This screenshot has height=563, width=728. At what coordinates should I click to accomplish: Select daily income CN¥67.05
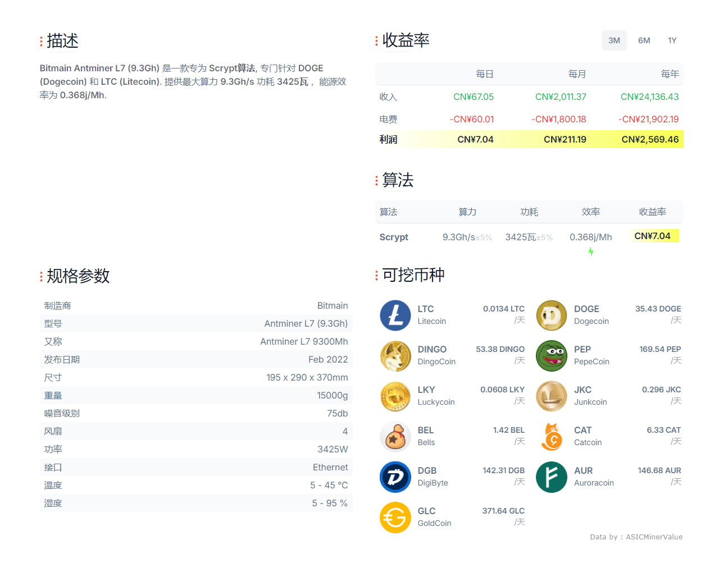(x=474, y=97)
